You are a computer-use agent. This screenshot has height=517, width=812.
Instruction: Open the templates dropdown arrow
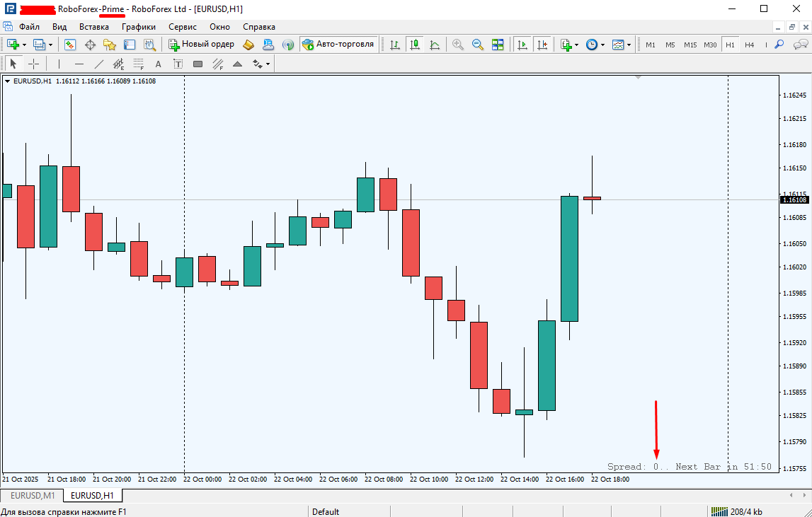[x=629, y=44]
